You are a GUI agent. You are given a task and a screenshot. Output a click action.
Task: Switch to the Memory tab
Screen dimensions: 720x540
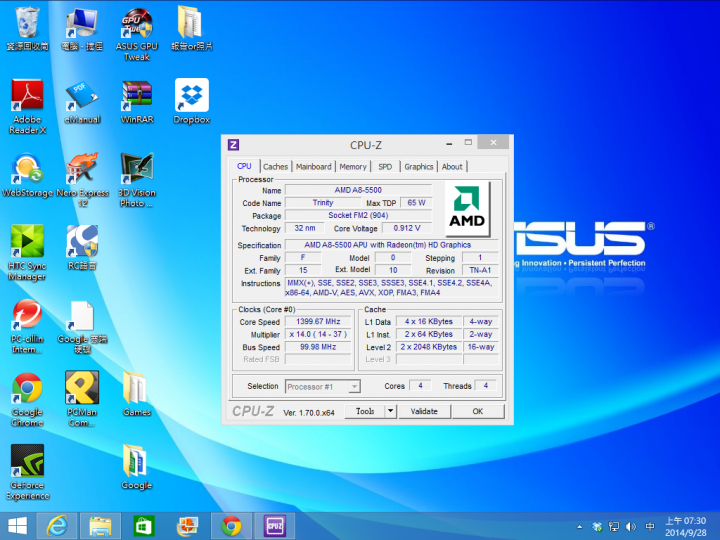point(353,167)
